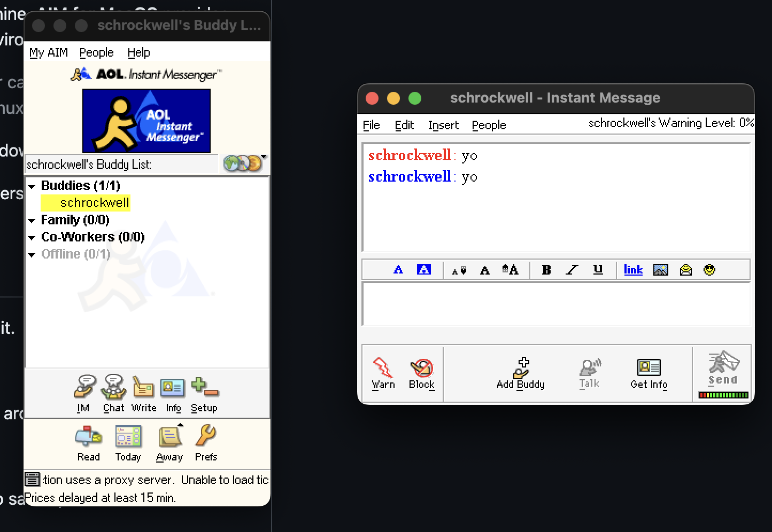Click the Setup icon in Buddy List
Image resolution: width=772 pixels, height=532 pixels.
click(x=204, y=388)
